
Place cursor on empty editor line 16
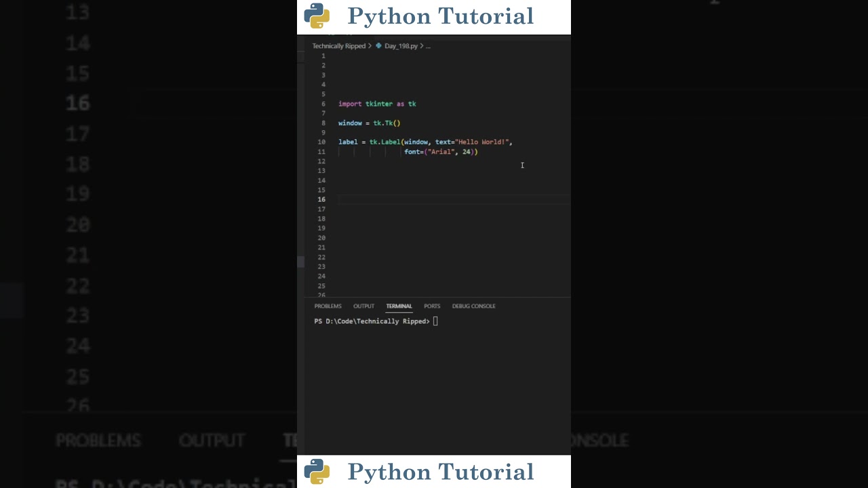click(x=454, y=199)
